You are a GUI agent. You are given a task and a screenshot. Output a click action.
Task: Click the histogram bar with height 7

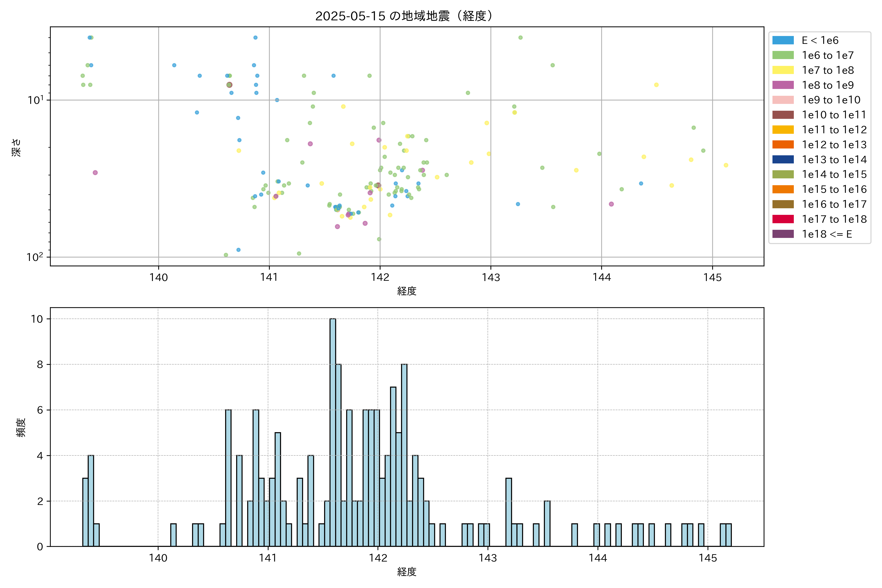tap(393, 466)
